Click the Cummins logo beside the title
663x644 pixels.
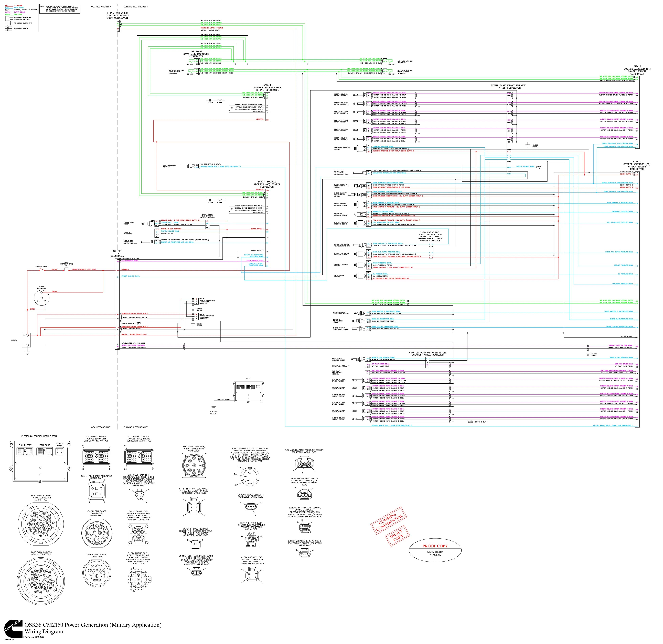click(x=13, y=628)
